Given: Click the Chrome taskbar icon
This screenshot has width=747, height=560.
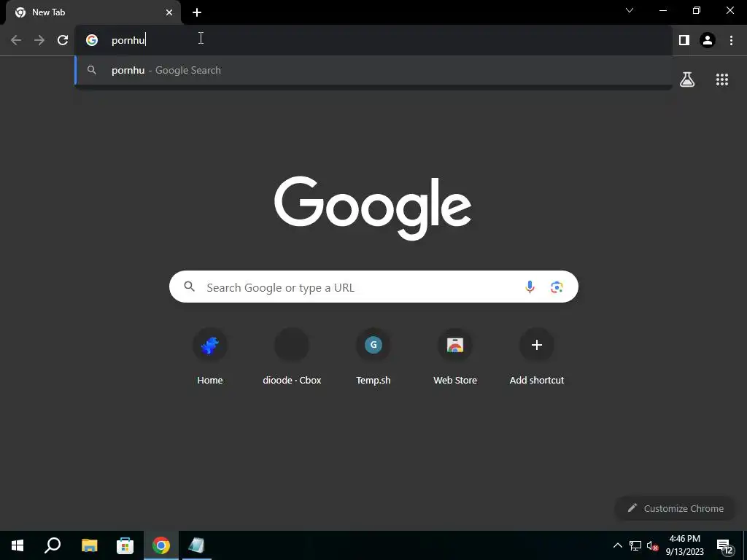Looking at the screenshot, I should click(x=161, y=545).
